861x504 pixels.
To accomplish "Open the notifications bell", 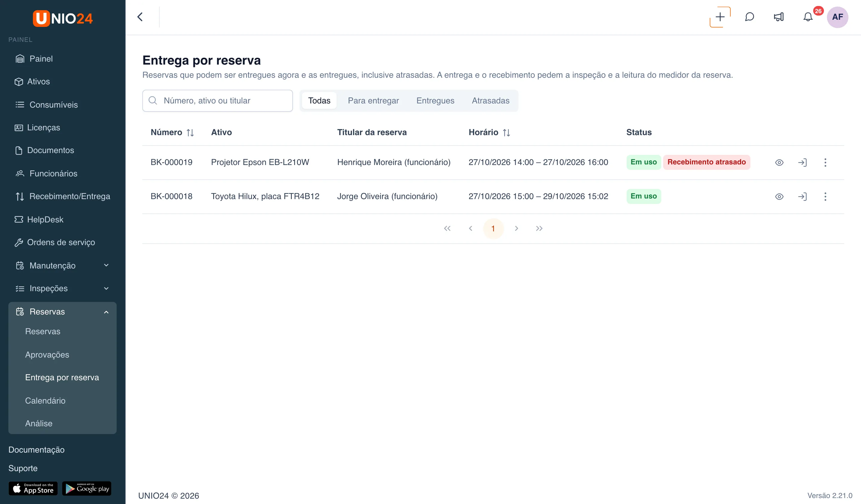I will point(808,17).
